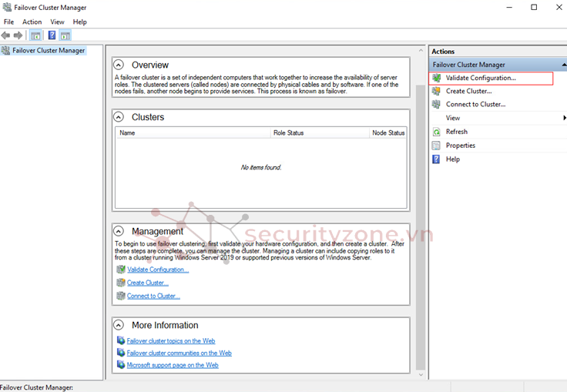The width and height of the screenshot is (567, 392).
Task: Click the Back arrow toolbar icon
Action: [6, 35]
